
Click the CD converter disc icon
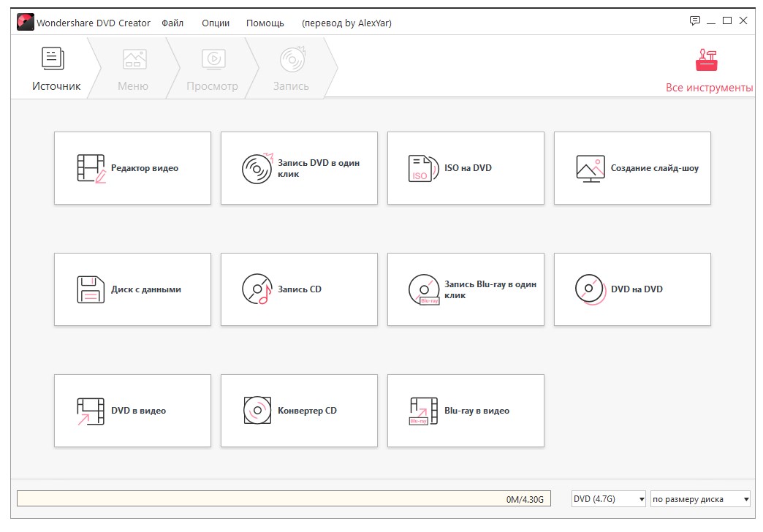click(x=257, y=410)
